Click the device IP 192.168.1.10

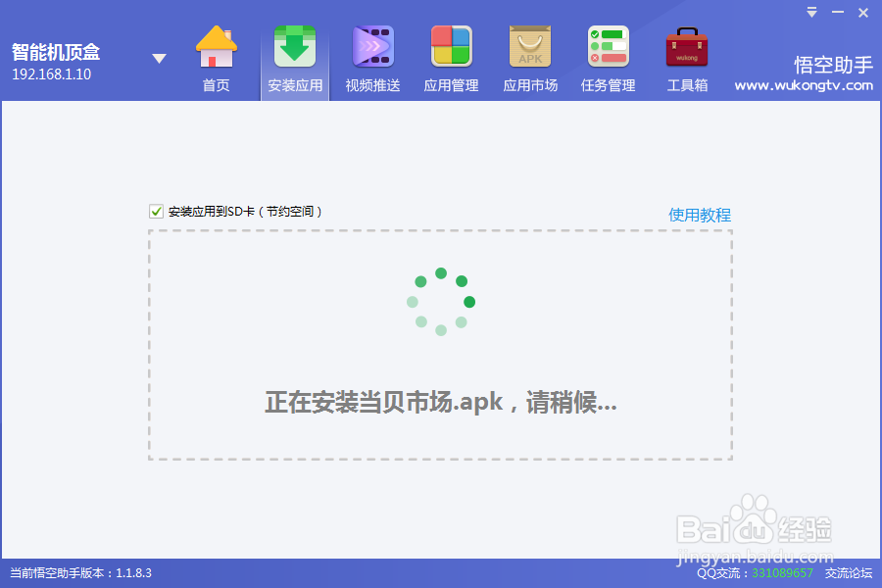[51, 74]
